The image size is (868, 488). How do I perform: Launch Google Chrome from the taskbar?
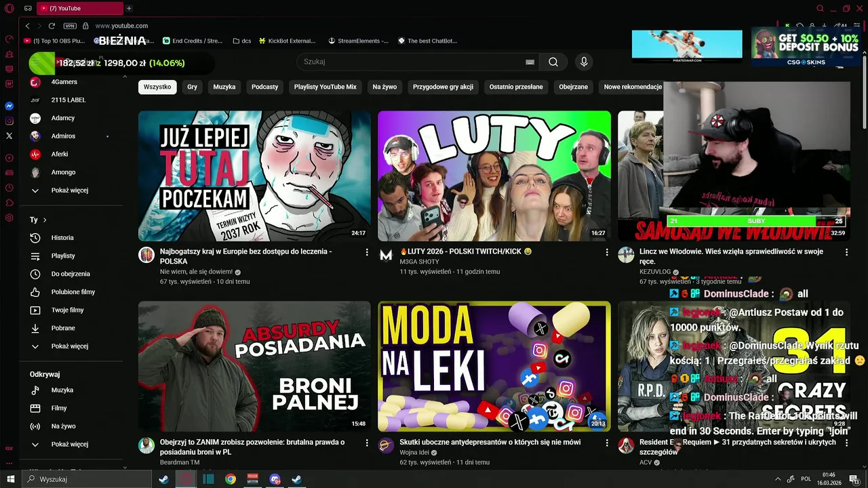[x=231, y=479]
